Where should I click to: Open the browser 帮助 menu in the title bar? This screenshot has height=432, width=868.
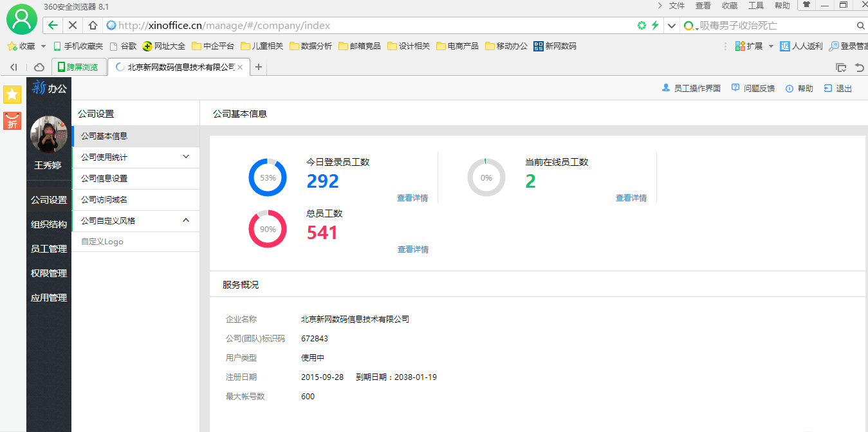782,6
